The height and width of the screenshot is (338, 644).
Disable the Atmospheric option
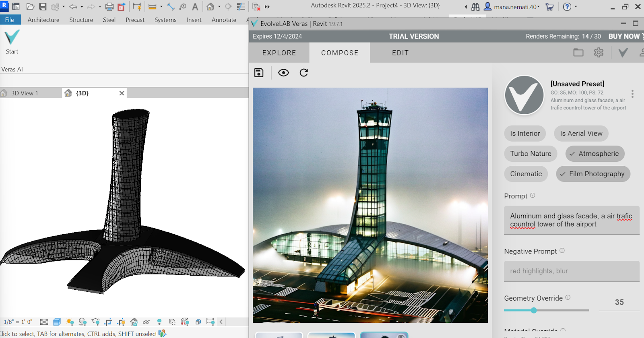[595, 154]
